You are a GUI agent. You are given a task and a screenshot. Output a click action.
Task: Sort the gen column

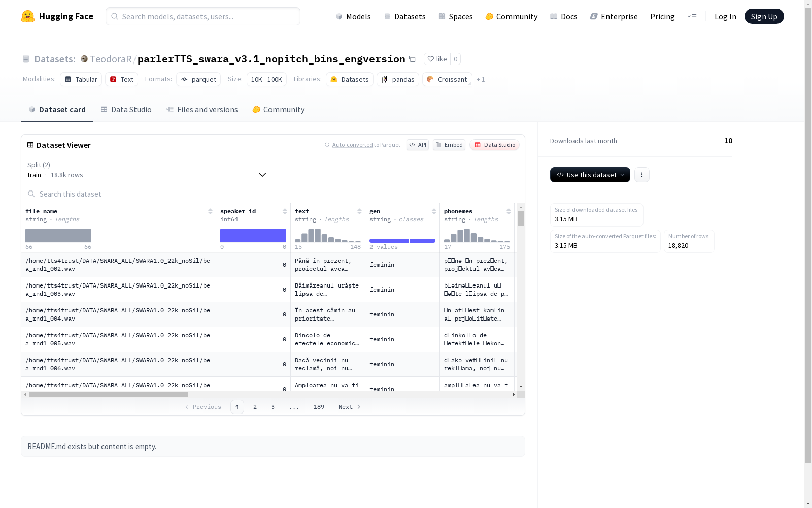434,211
